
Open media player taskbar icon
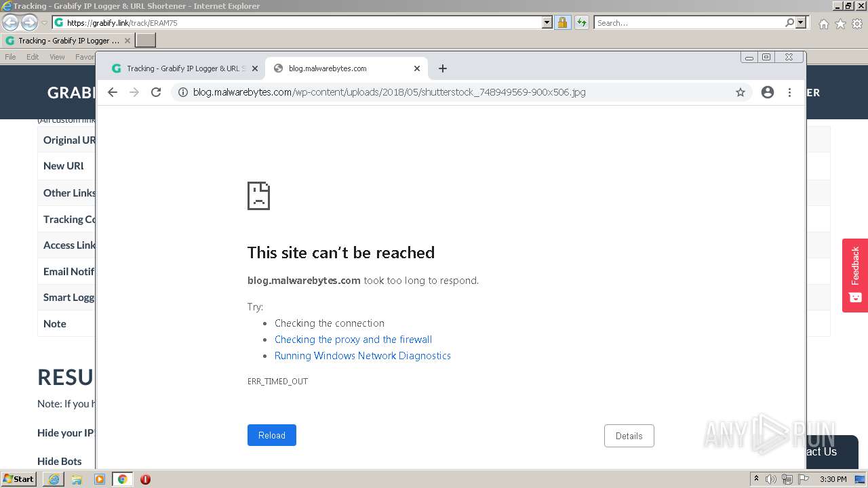(100, 479)
